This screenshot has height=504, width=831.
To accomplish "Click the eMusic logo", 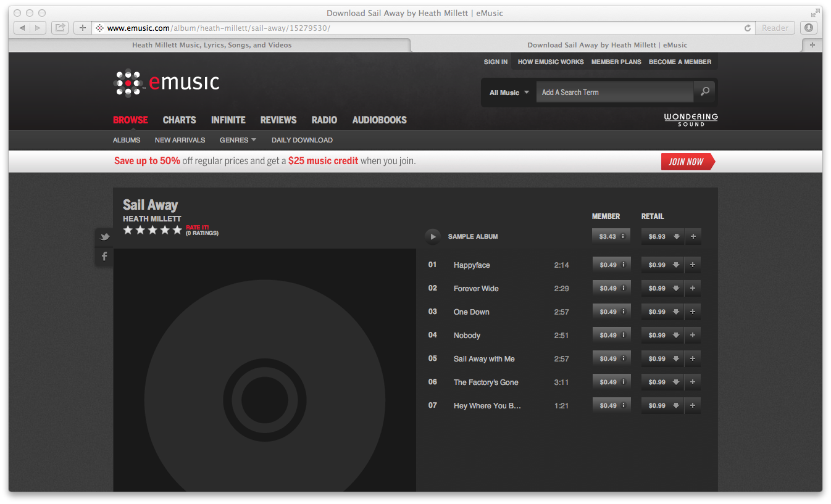I will 166,83.
